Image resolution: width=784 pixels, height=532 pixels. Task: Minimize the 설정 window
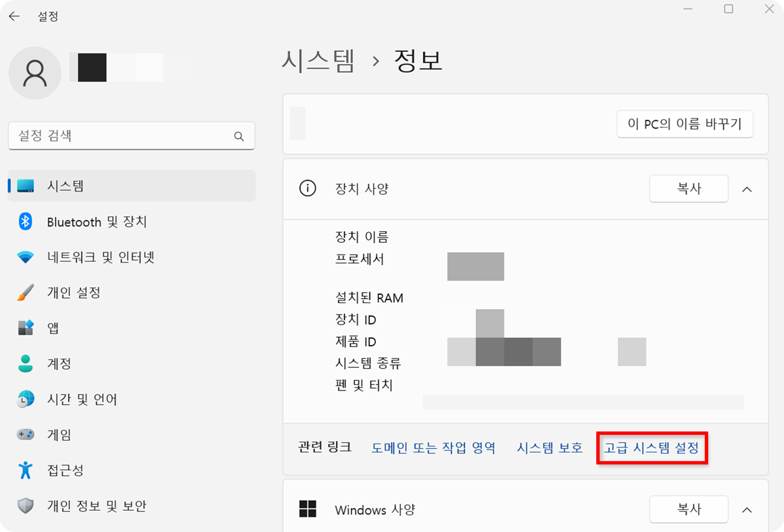tap(688, 9)
